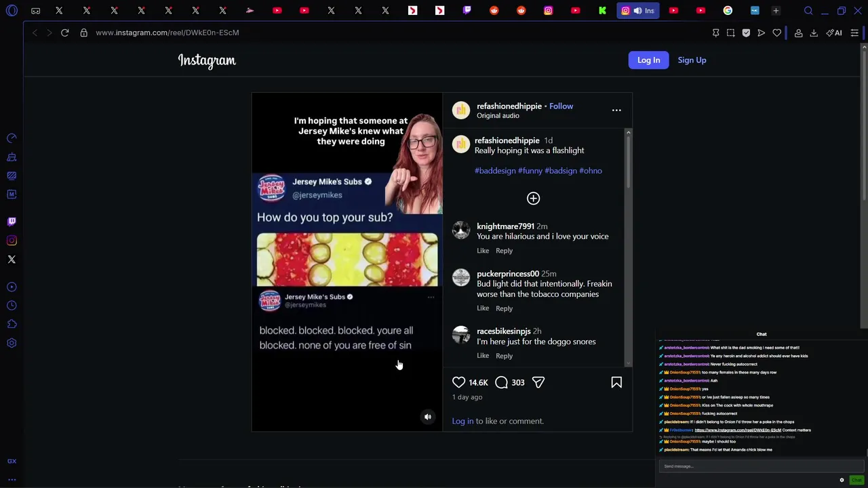
Task: Click the pinboard pin icon in toolbar
Action: [x=715, y=33]
